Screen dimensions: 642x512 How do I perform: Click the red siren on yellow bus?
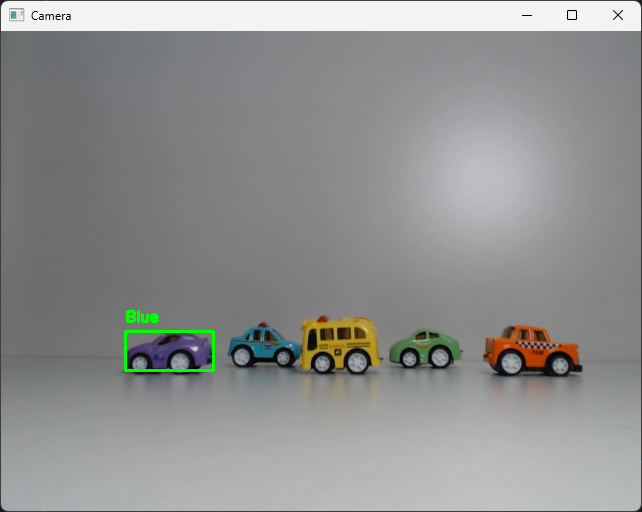(323, 319)
